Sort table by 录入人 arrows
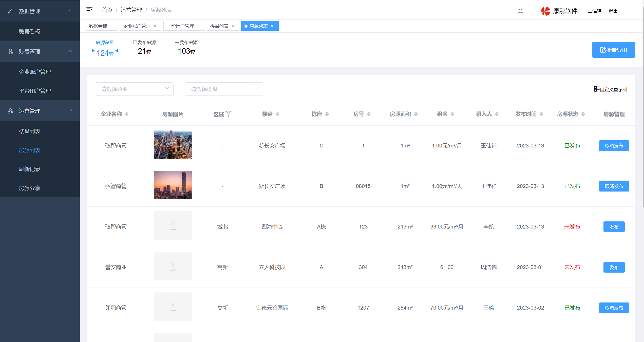This screenshot has width=644, height=342. pos(497,114)
